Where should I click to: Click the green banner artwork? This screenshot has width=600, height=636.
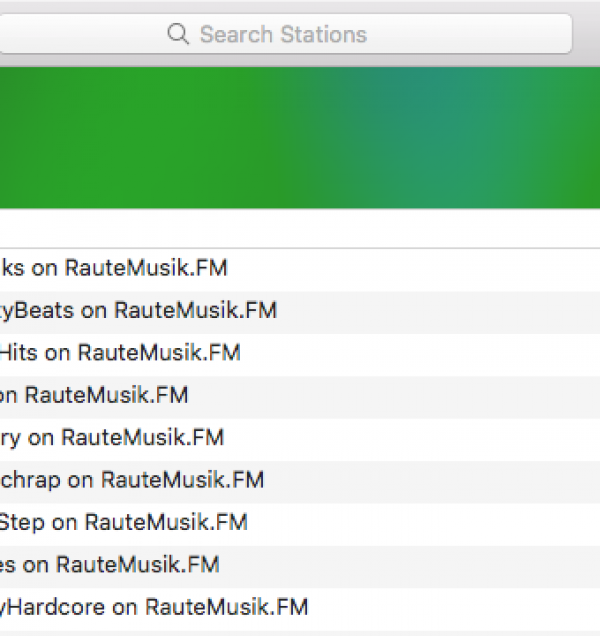300,138
